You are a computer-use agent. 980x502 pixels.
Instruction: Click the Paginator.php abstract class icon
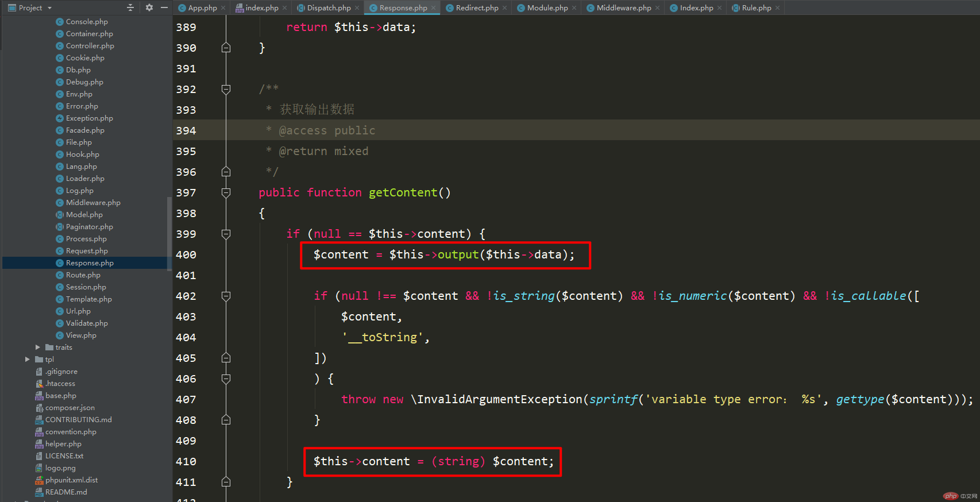[60, 227]
